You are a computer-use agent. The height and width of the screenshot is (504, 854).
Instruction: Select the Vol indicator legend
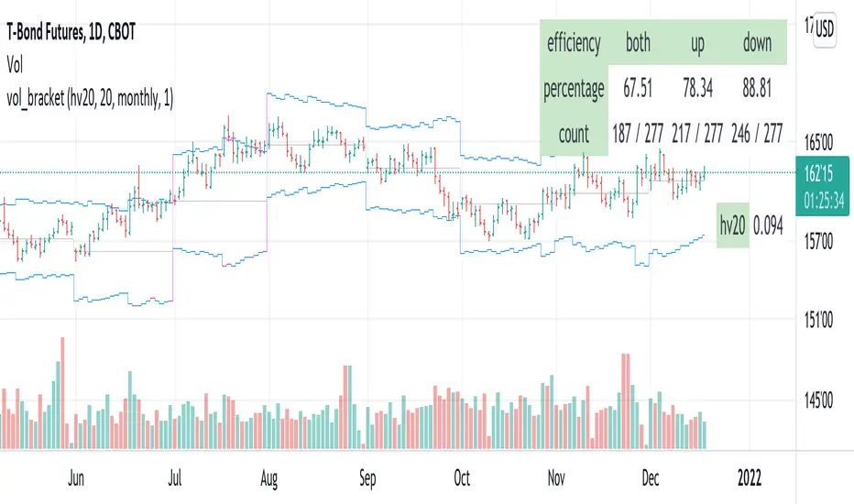pyautogui.click(x=16, y=64)
